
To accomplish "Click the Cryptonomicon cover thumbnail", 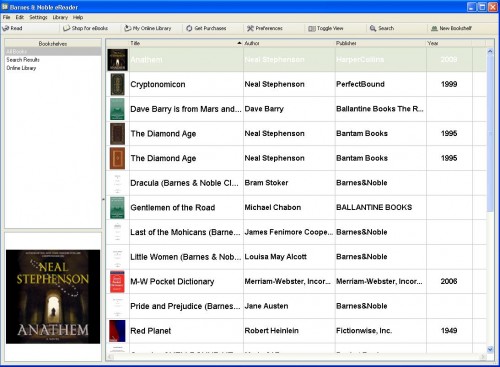I will pos(117,84).
